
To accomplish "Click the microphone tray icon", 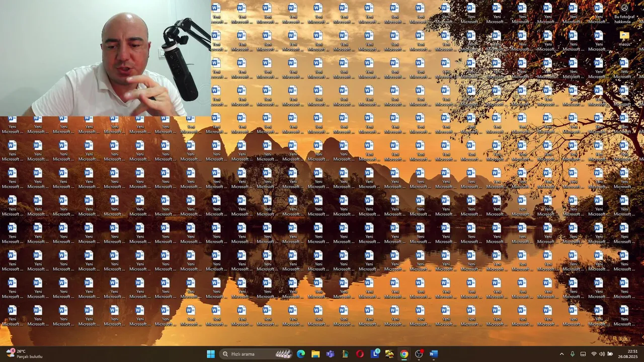I will tap(572, 354).
